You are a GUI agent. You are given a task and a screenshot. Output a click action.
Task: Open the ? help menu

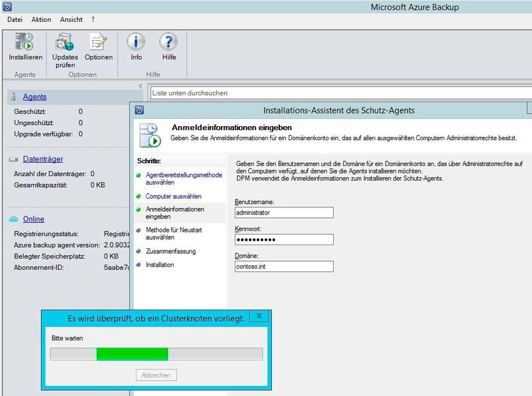pos(93,20)
